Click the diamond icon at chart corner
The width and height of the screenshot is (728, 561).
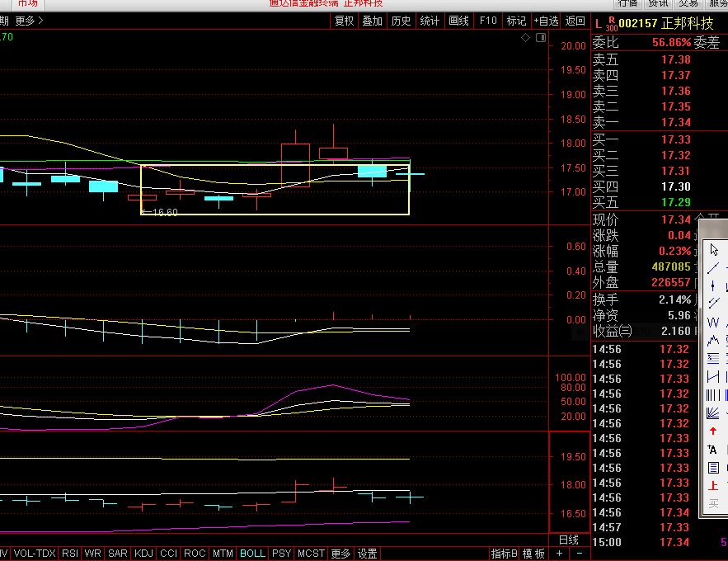point(525,38)
